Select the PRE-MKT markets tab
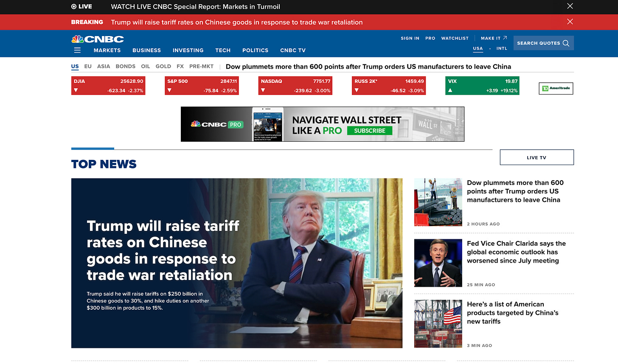618x364 pixels. pyautogui.click(x=201, y=66)
